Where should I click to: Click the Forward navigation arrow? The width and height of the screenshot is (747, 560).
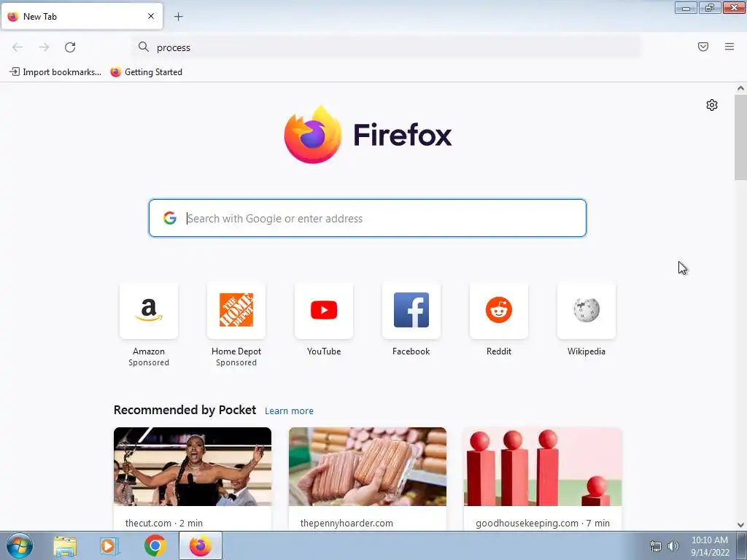click(x=44, y=47)
